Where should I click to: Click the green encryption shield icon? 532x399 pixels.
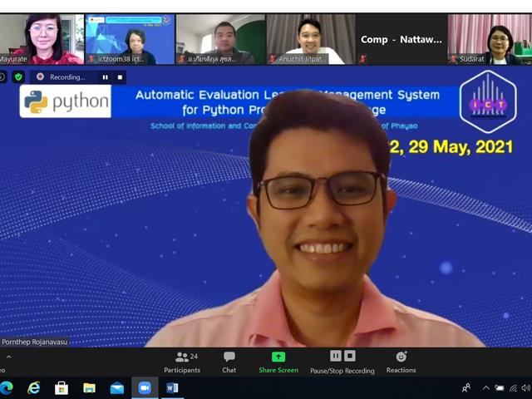[x=18, y=77]
